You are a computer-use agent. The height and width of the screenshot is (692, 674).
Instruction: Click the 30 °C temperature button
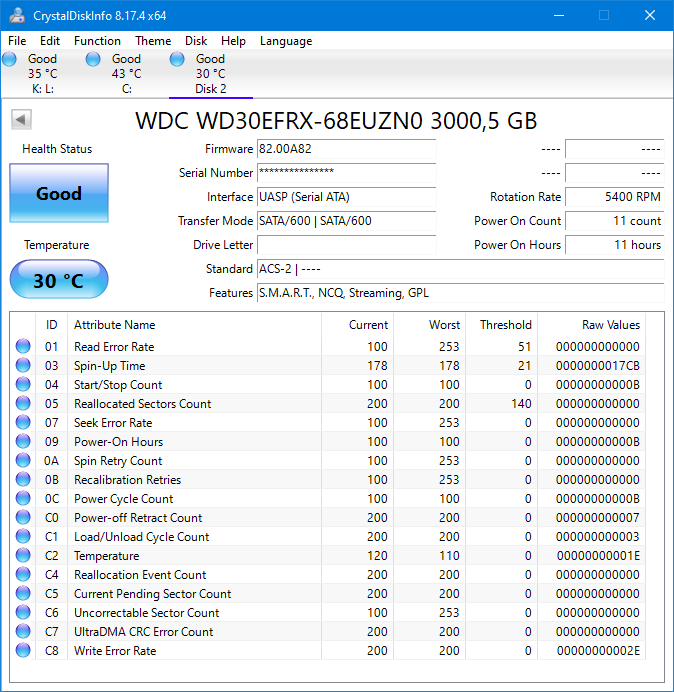[x=59, y=280]
